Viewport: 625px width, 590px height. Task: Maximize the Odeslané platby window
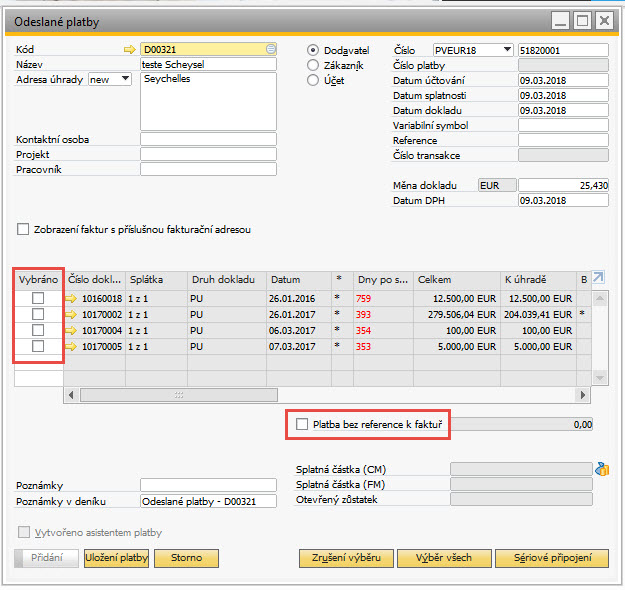[582, 20]
